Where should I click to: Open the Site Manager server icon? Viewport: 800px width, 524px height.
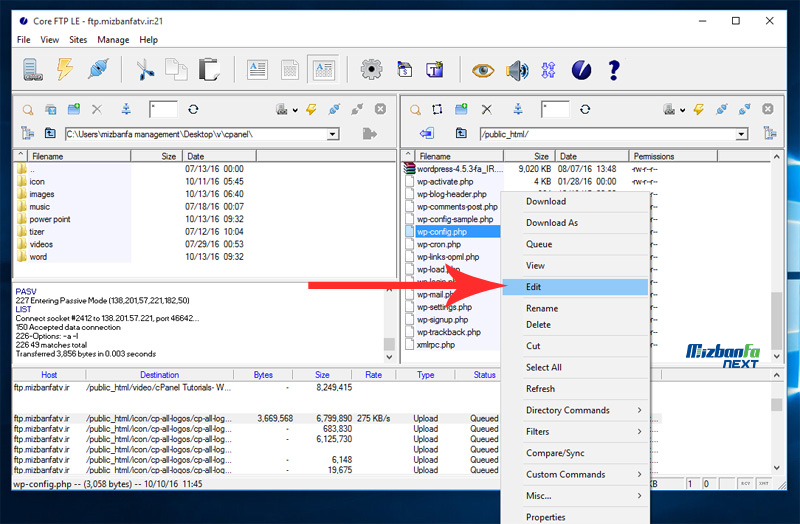pos(32,69)
